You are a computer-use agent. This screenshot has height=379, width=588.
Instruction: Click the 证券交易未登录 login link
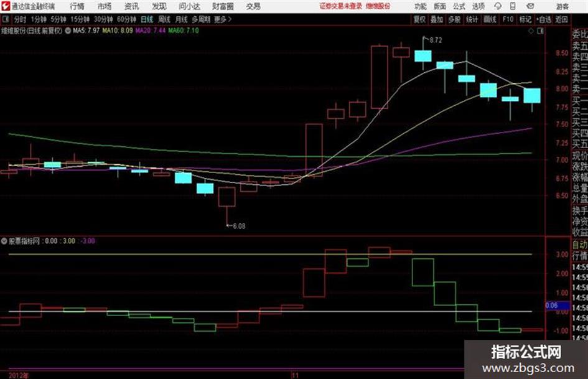pyautogui.click(x=341, y=6)
